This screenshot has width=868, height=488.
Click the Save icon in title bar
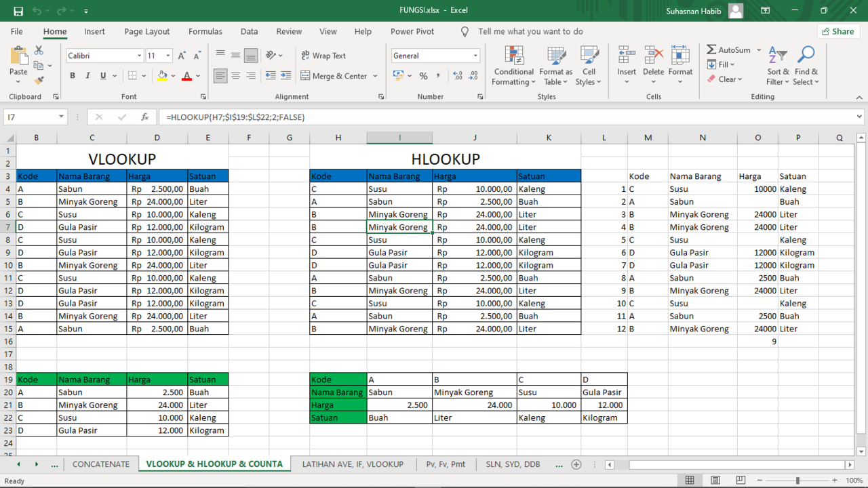pyautogui.click(x=18, y=11)
